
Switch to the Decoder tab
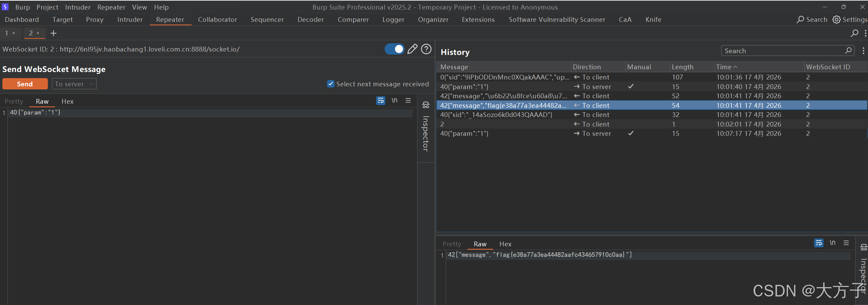pyautogui.click(x=311, y=19)
